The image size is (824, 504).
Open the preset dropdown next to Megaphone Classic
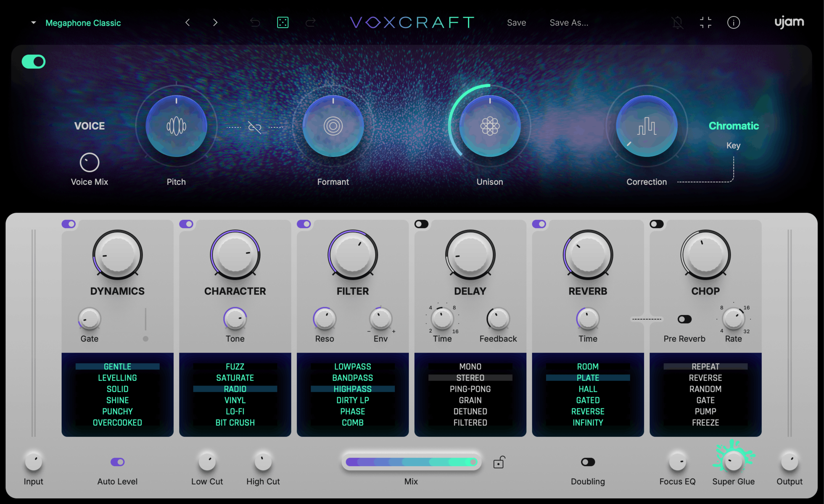tap(33, 23)
